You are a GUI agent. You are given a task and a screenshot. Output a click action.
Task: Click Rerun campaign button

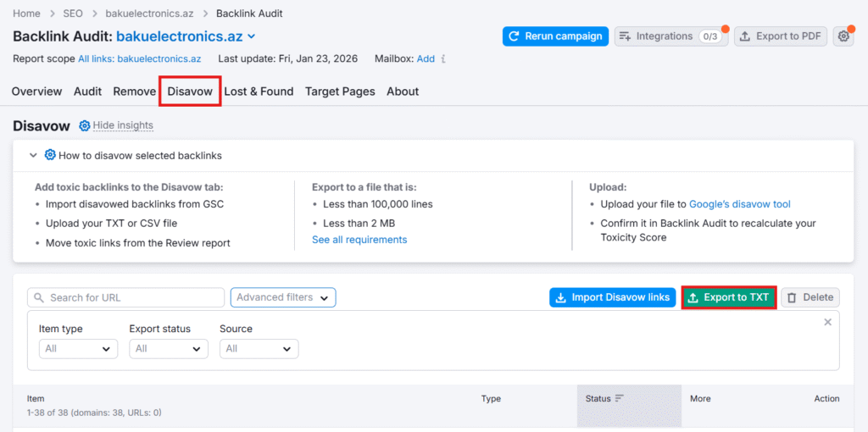(555, 36)
